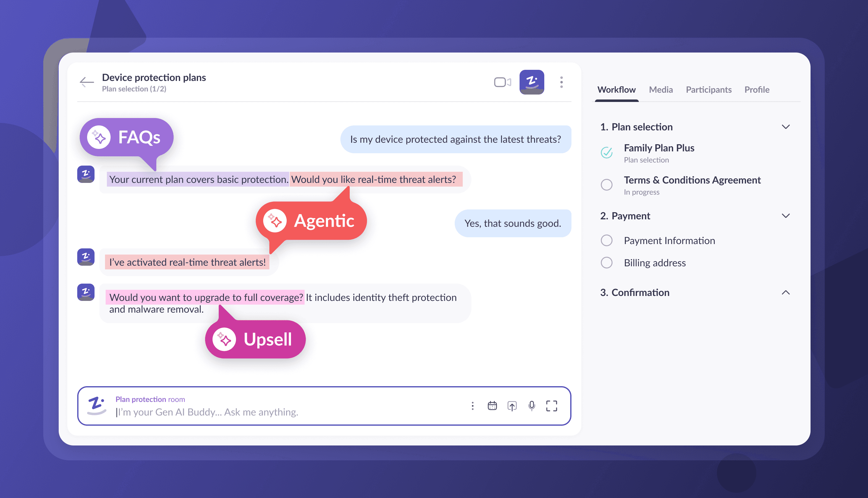Start a video call with camera icon
Viewport: 868px width, 498px height.
pyautogui.click(x=502, y=82)
